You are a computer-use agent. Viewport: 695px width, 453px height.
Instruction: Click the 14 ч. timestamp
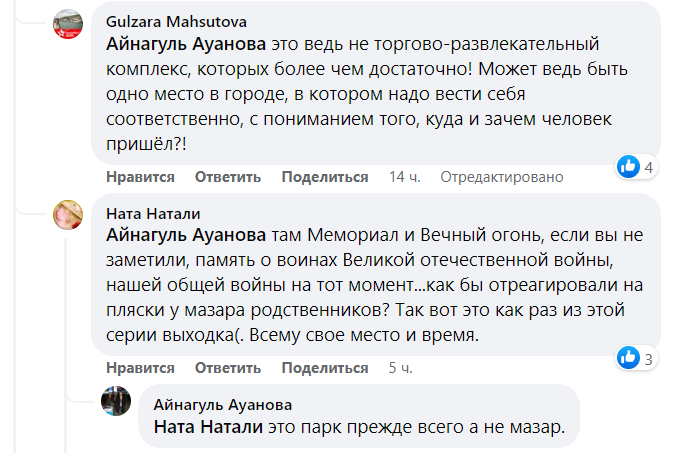(404, 177)
